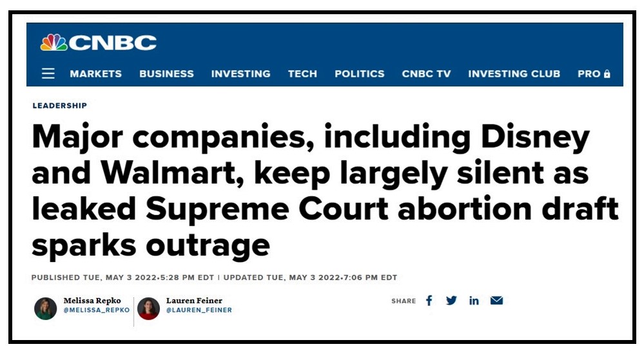Share article on Twitter
The width and height of the screenshot is (644, 351).
[451, 301]
